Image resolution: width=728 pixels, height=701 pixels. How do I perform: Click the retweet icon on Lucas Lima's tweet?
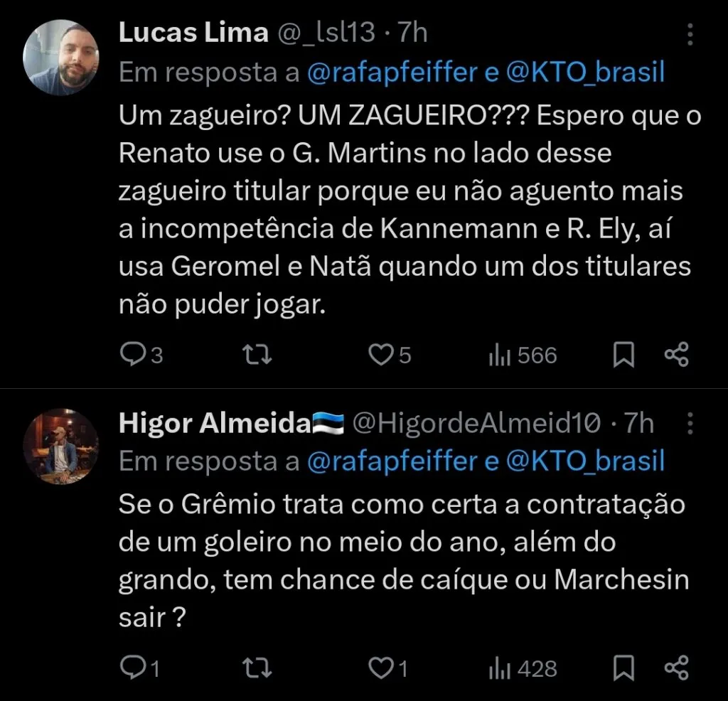pos(257,354)
